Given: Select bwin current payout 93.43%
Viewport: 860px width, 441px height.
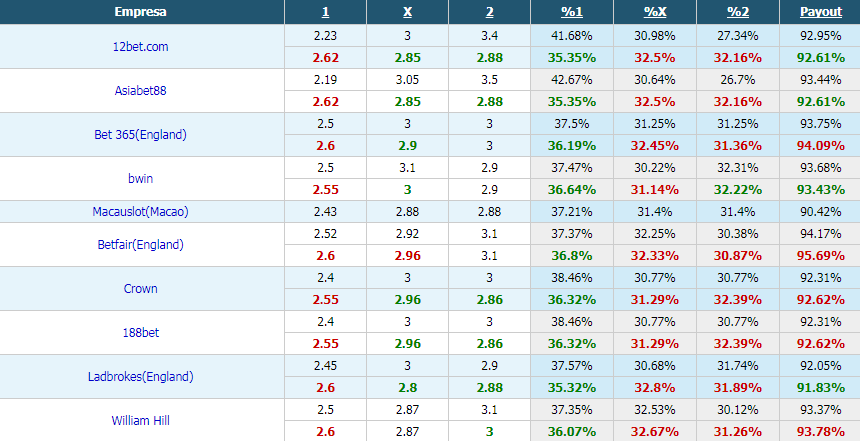Looking at the screenshot, I should click(821, 190).
